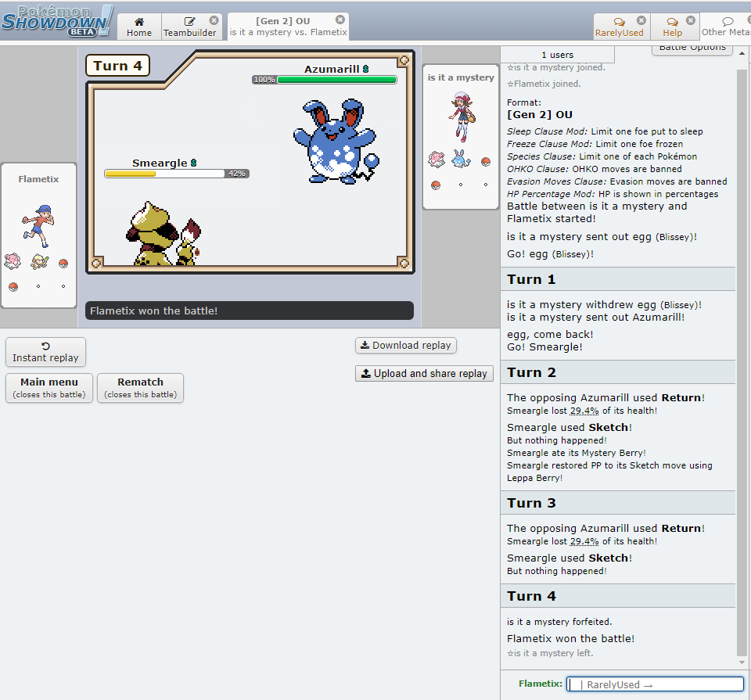Click 'Smeargle ate its Mystery Berry!' log line
This screenshot has width=751, height=700.
click(x=577, y=453)
